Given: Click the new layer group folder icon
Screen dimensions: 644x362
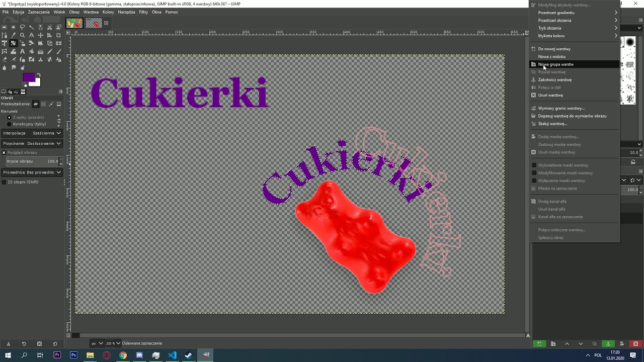Looking at the screenshot, I should coord(553,343).
